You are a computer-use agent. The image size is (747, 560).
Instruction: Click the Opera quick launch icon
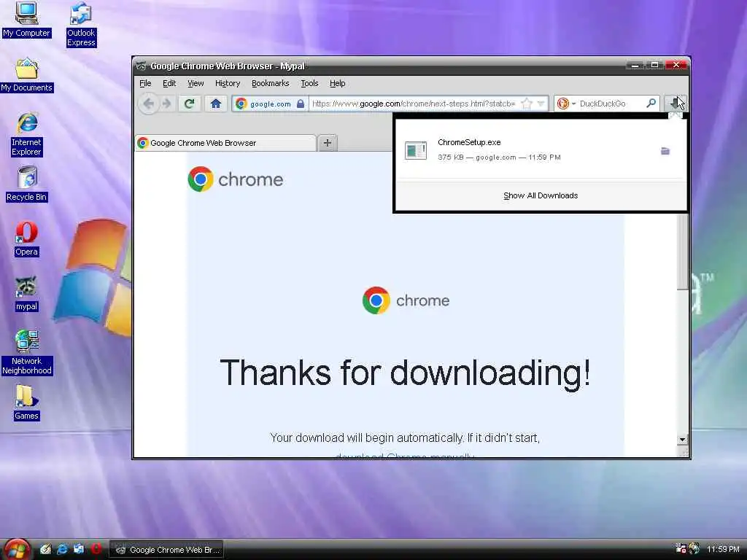click(96, 549)
